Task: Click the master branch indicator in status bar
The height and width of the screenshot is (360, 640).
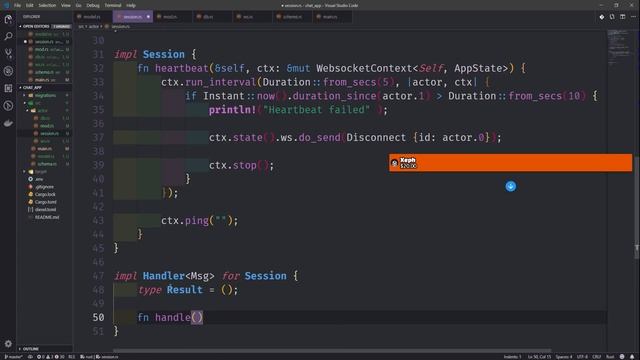Action: tap(13, 357)
